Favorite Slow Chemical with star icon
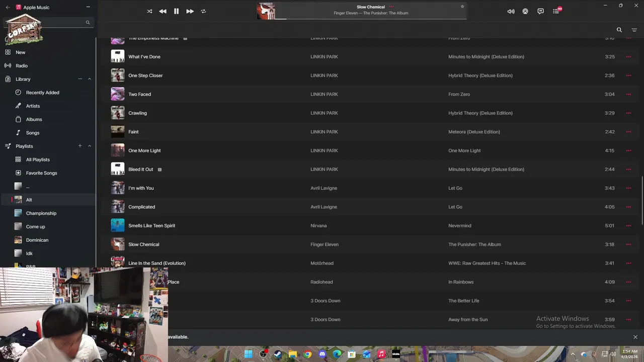Screen dimensions: 644x362 pyautogui.click(x=462, y=7)
